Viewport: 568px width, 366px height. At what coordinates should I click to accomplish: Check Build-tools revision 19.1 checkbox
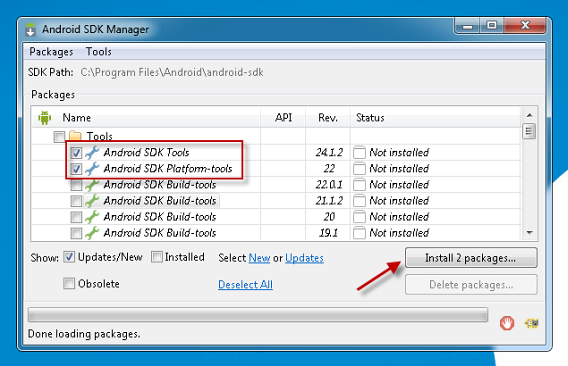click(76, 233)
